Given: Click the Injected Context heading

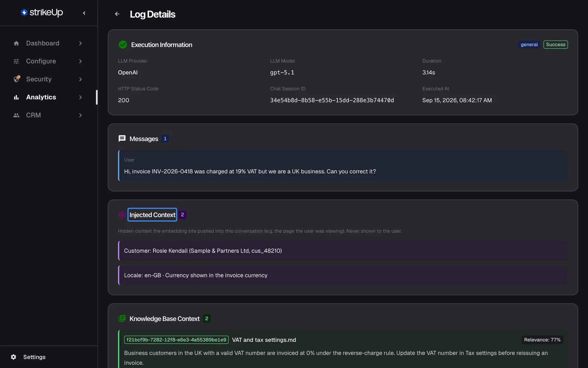Looking at the screenshot, I should (152, 215).
